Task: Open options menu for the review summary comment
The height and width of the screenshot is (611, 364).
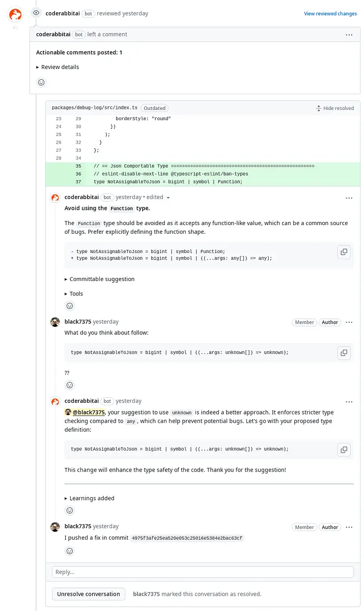Action: [349, 35]
